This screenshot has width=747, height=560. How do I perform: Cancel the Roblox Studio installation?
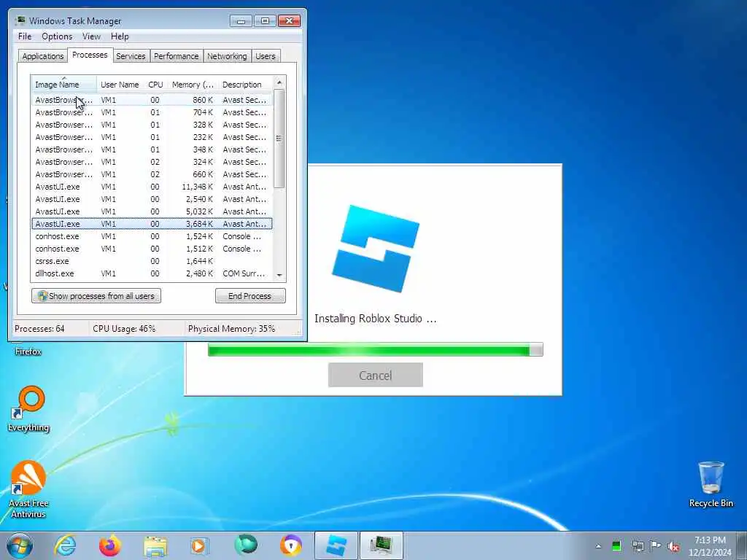coord(376,376)
